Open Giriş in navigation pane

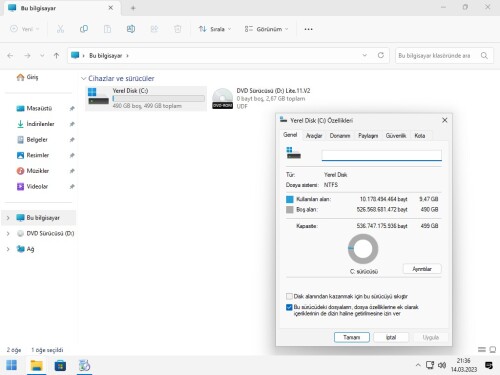point(27,77)
